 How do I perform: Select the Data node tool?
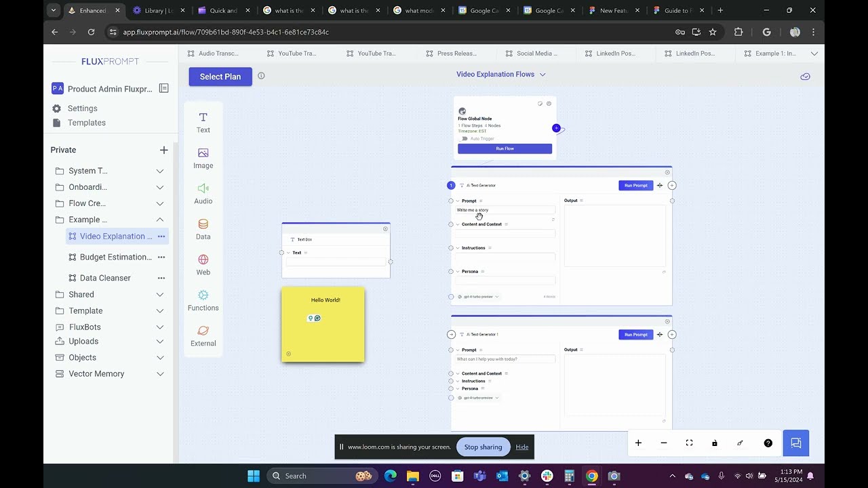pyautogui.click(x=203, y=230)
